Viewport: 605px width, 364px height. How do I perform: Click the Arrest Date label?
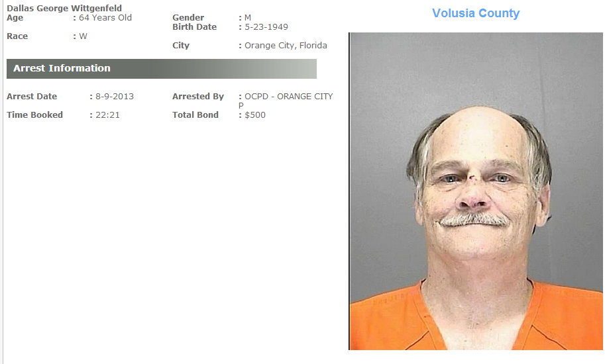(x=32, y=97)
